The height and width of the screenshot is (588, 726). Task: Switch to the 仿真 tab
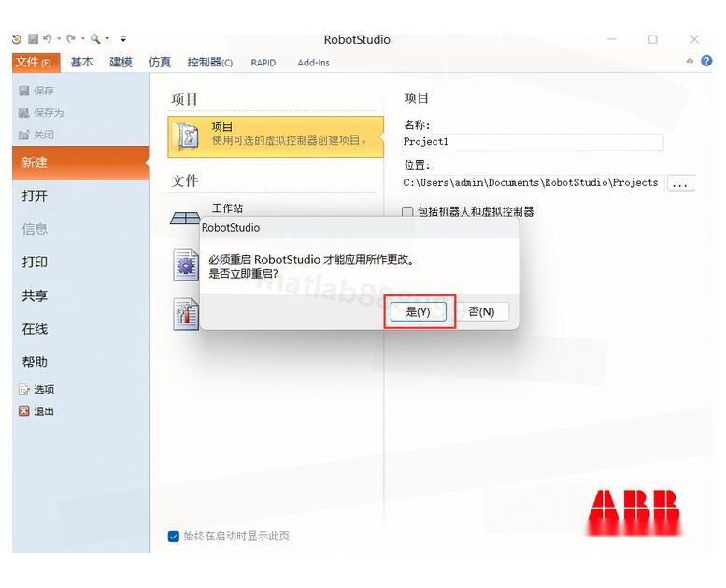tap(160, 62)
